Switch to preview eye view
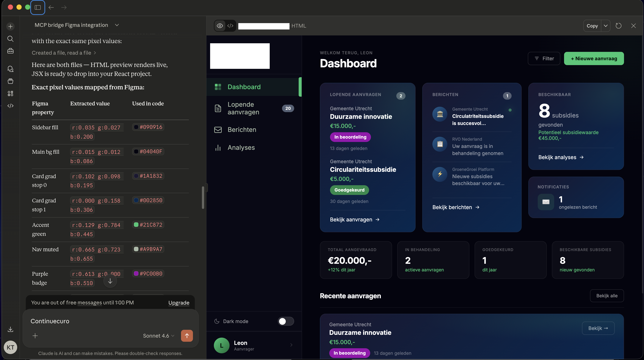 point(220,26)
